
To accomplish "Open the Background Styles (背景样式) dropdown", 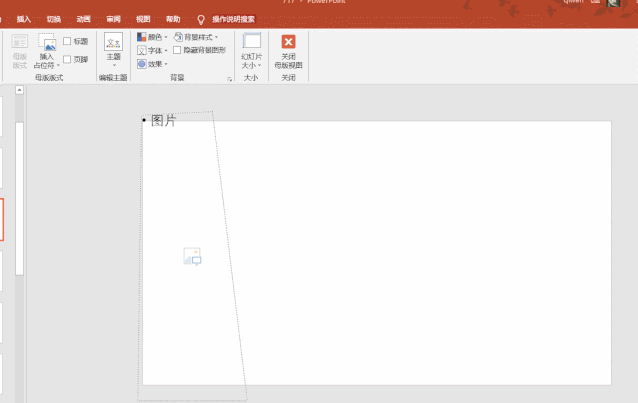I will pyautogui.click(x=195, y=37).
